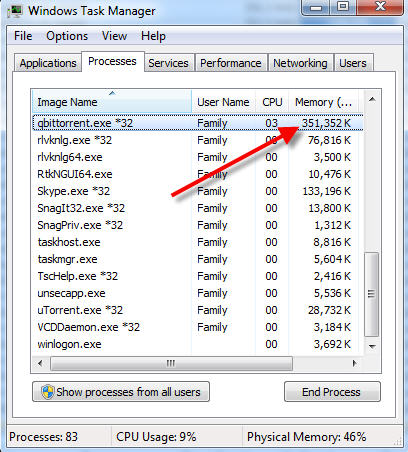The width and height of the screenshot is (408, 452).
Task: Open the Options menu
Action: pos(67,36)
